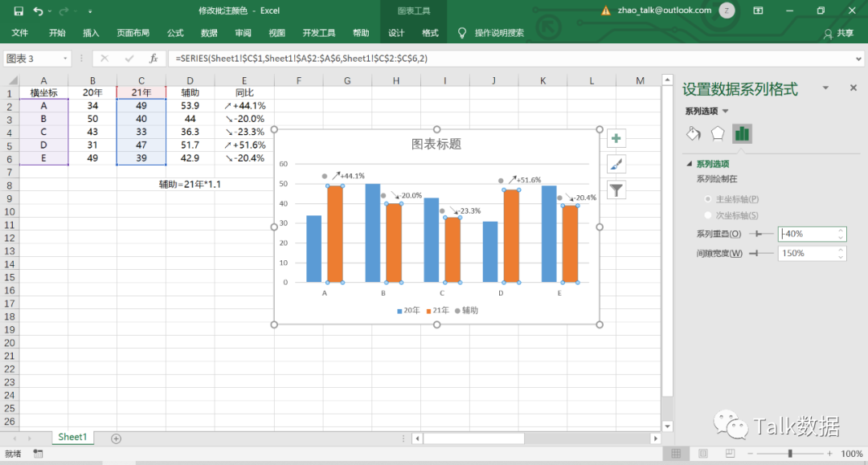Select the Sheet1 worksheet tab
Screen dimensions: 868x465
72,437
